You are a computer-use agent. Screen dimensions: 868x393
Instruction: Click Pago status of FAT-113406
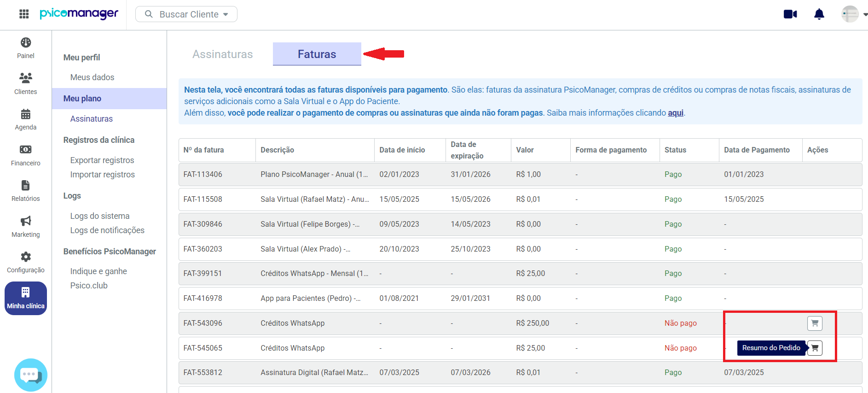pyautogui.click(x=673, y=175)
